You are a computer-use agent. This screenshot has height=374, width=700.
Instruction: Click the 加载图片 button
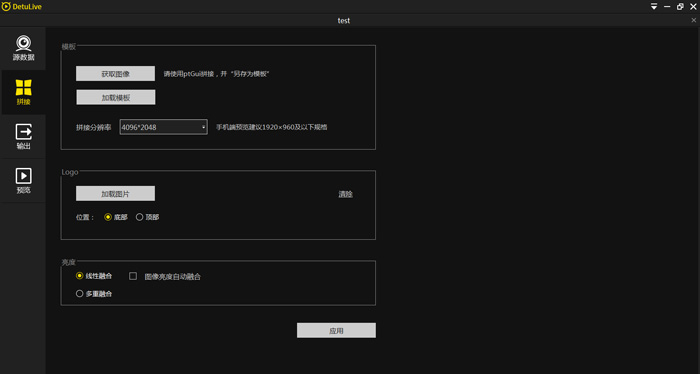click(x=115, y=194)
